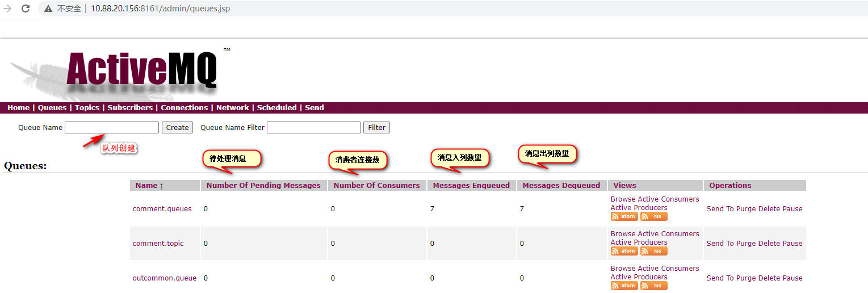Purge the comment.topic queue
The image size is (868, 293).
click(746, 244)
